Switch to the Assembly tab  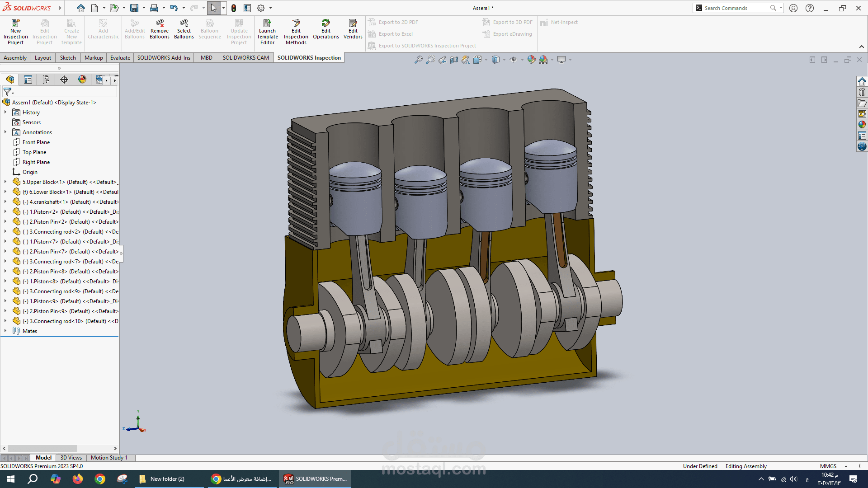pyautogui.click(x=15, y=58)
